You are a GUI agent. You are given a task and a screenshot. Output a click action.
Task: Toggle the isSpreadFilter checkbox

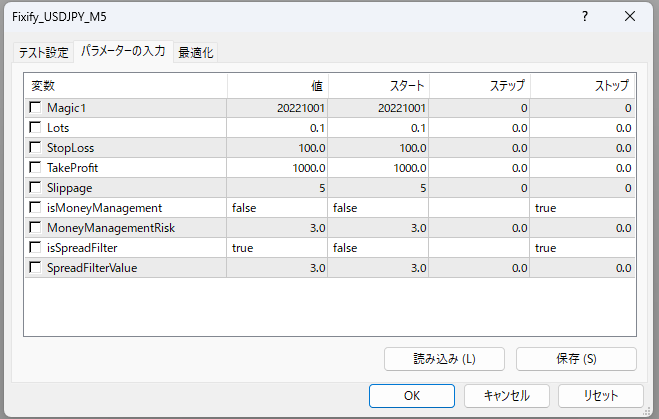[x=36, y=248]
